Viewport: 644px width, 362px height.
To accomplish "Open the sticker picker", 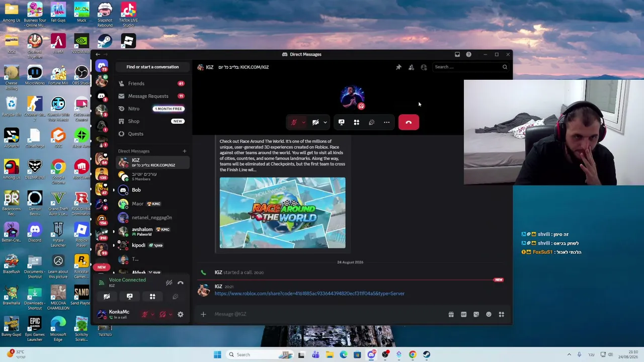I will click(x=476, y=314).
